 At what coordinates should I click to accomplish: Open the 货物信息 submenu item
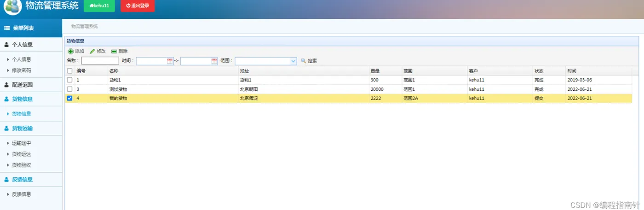pyautogui.click(x=21, y=114)
